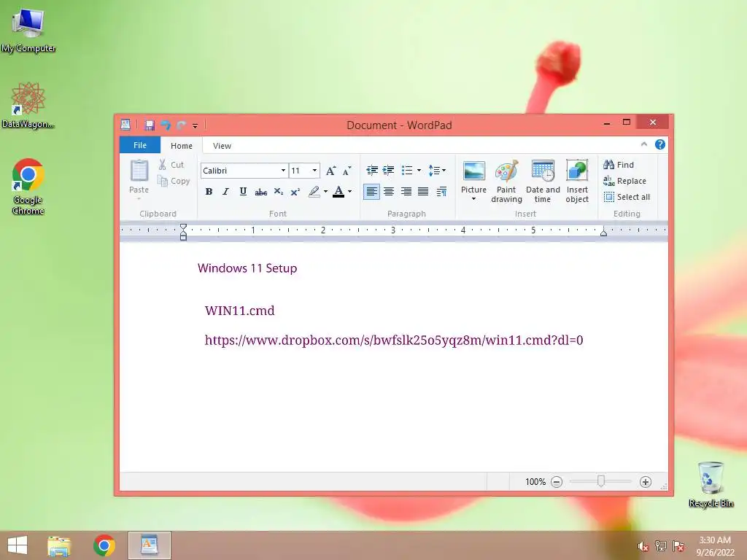The height and width of the screenshot is (560, 747).
Task: Collapse the ribbon with chevron
Action: click(x=644, y=144)
